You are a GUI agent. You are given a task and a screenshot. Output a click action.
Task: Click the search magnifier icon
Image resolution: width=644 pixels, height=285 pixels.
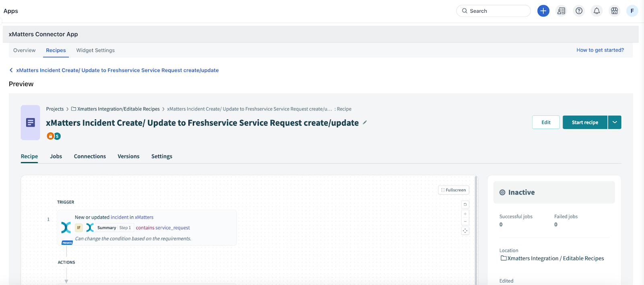coord(464,11)
